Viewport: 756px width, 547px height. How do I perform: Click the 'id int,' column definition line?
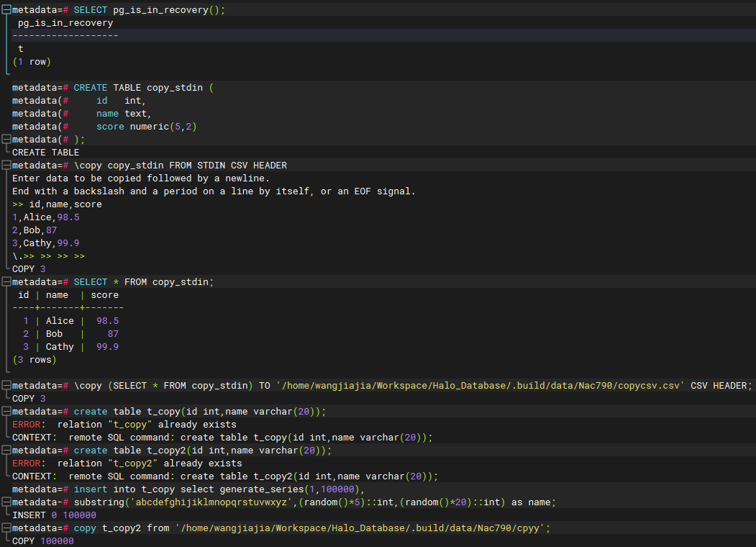coord(78,101)
